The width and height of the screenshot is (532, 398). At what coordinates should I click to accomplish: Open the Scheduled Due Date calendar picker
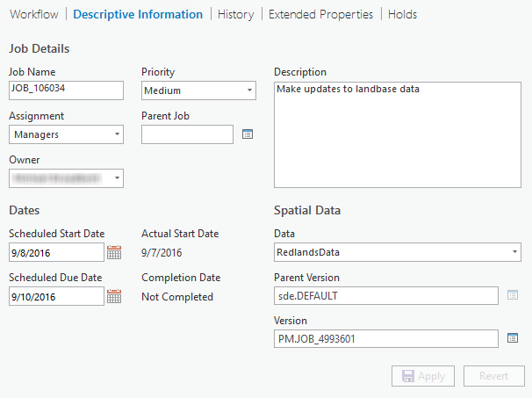pos(114,297)
